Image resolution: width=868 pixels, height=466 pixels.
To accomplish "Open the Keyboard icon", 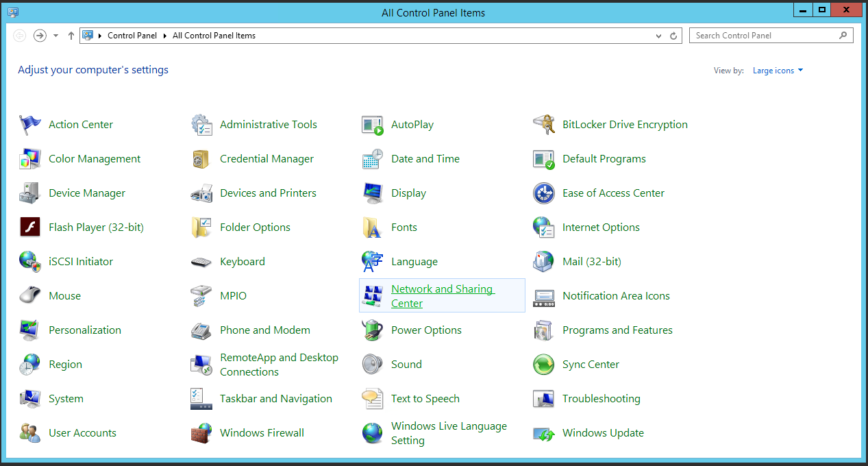I will click(x=201, y=262).
